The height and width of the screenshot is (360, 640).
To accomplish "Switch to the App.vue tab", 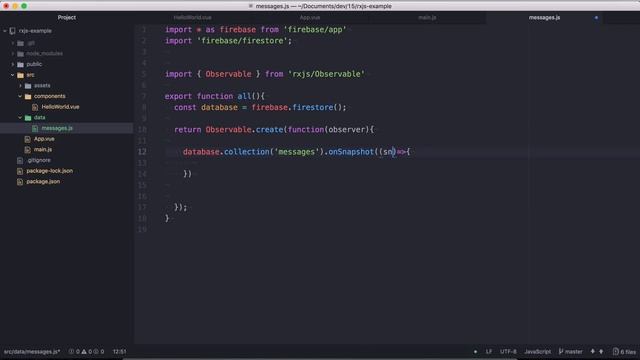I will [310, 18].
